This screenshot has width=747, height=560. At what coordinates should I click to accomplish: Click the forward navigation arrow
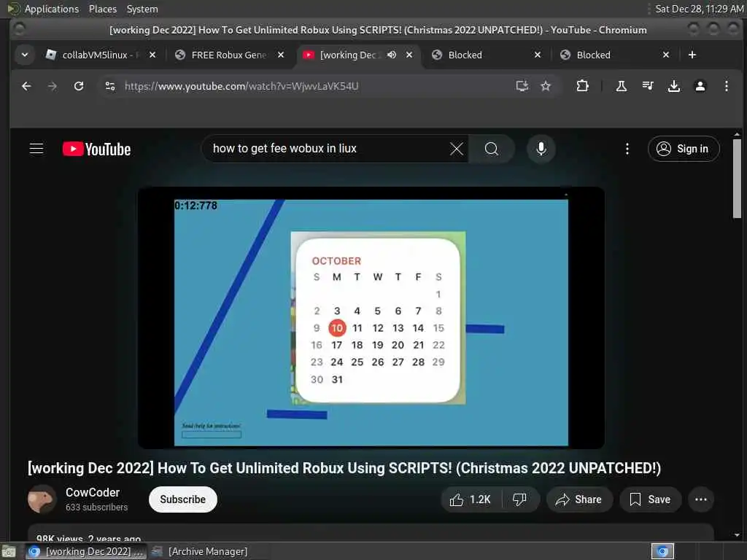coord(53,86)
